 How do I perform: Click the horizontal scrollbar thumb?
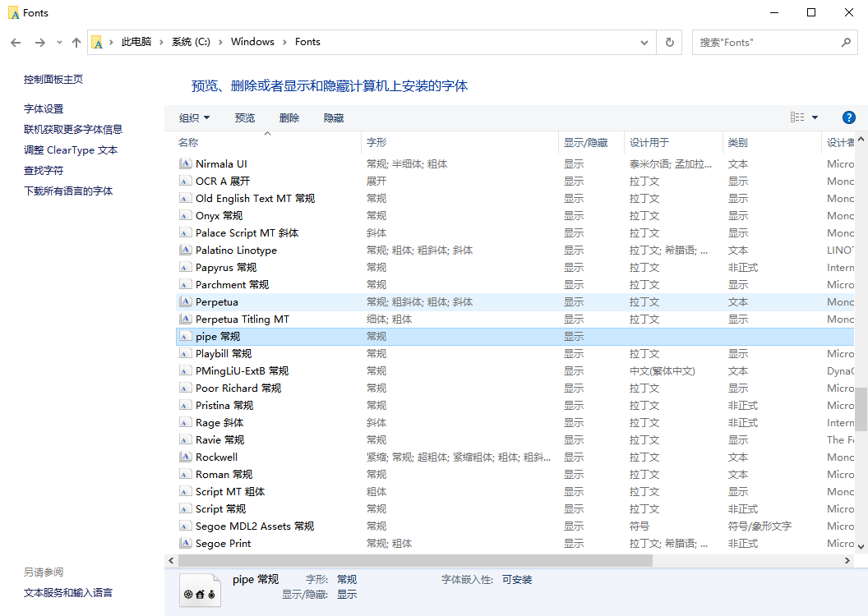click(415, 561)
